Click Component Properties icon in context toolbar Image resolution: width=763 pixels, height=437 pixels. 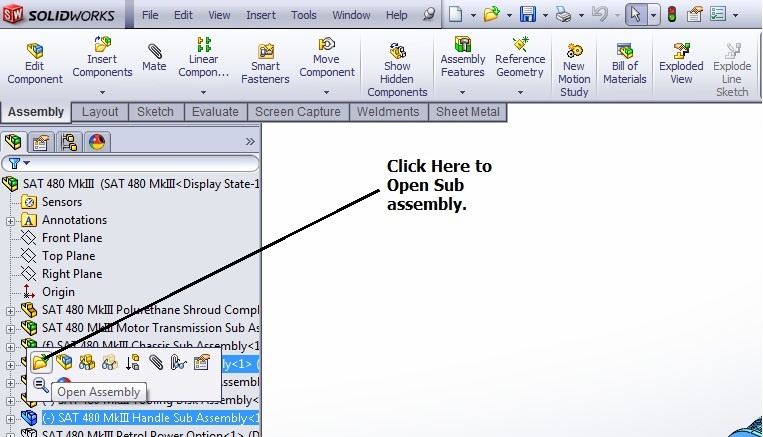201,362
